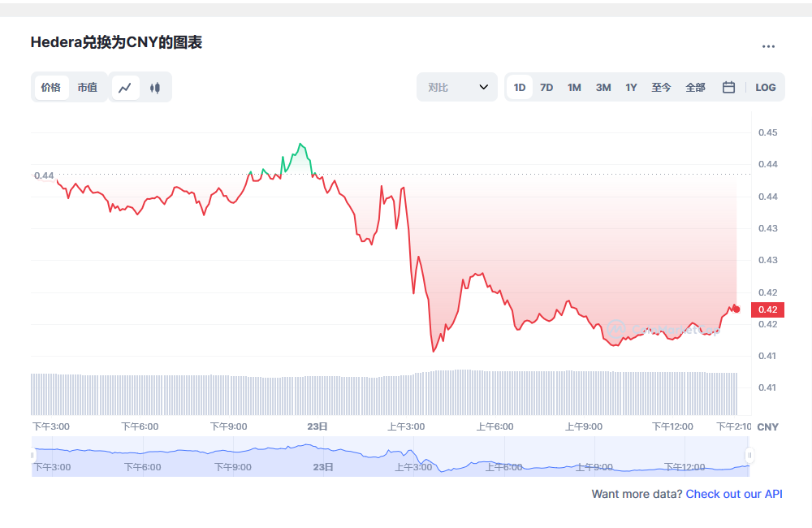Toggle the 价格 view button

pos(50,87)
